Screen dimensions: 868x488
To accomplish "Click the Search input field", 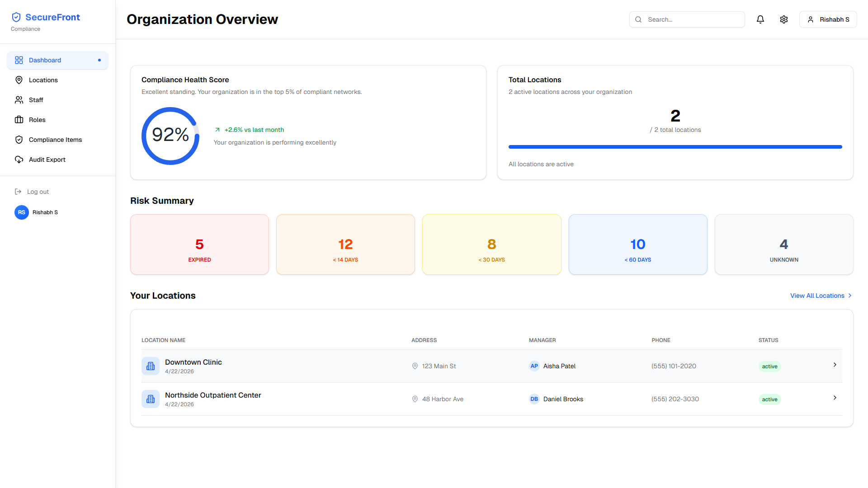I will pos(692,19).
